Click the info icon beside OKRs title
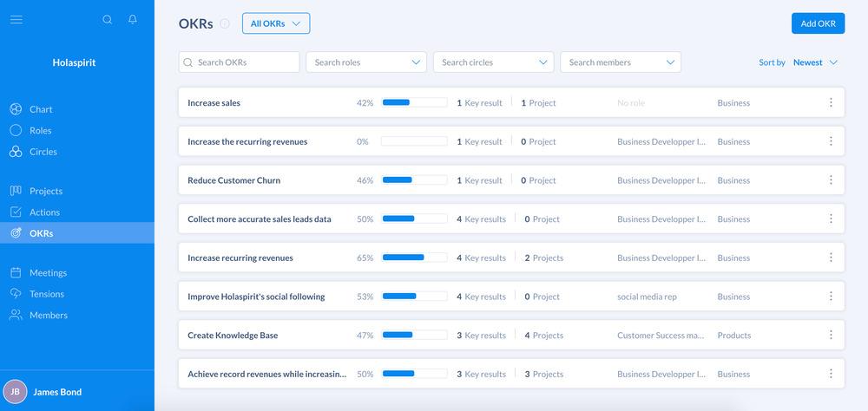The image size is (868, 411). point(224,23)
